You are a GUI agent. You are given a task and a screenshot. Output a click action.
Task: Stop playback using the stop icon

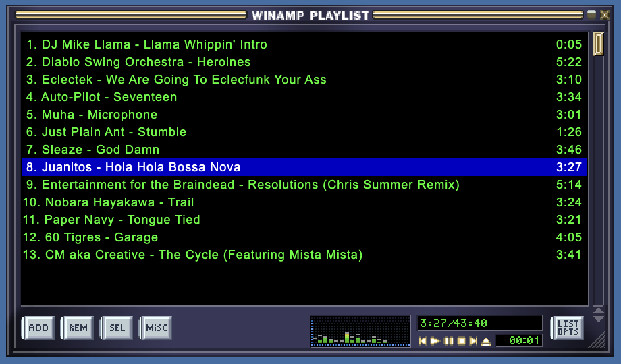tap(461, 341)
